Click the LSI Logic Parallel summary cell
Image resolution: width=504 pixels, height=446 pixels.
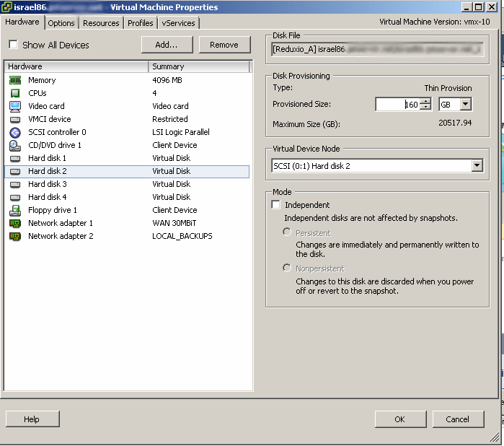pos(181,132)
